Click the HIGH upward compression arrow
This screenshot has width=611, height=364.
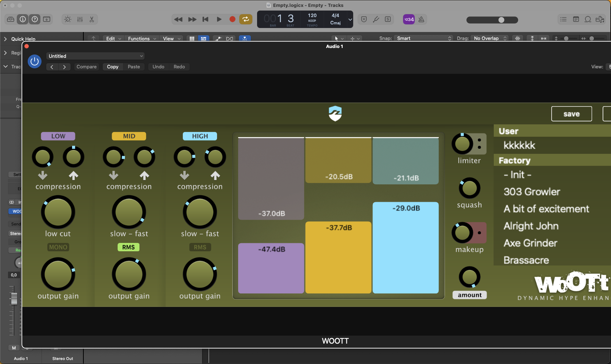[215, 176]
